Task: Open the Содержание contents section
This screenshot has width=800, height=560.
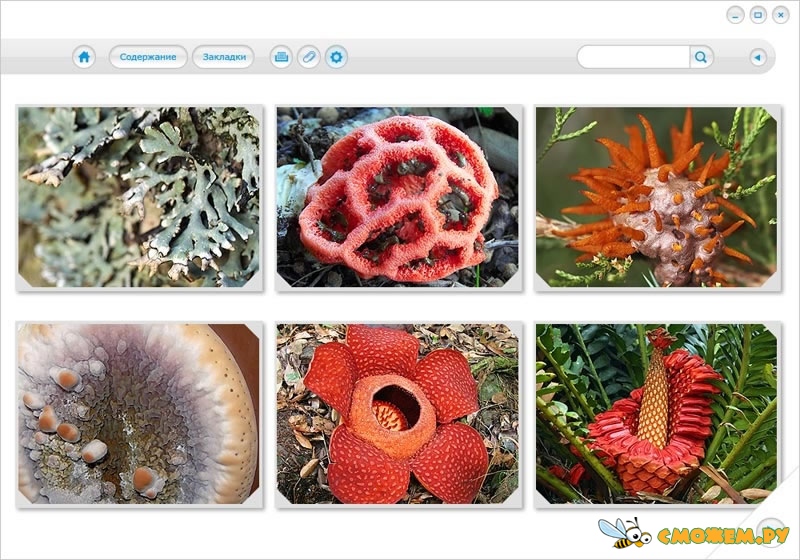Action: [x=148, y=57]
